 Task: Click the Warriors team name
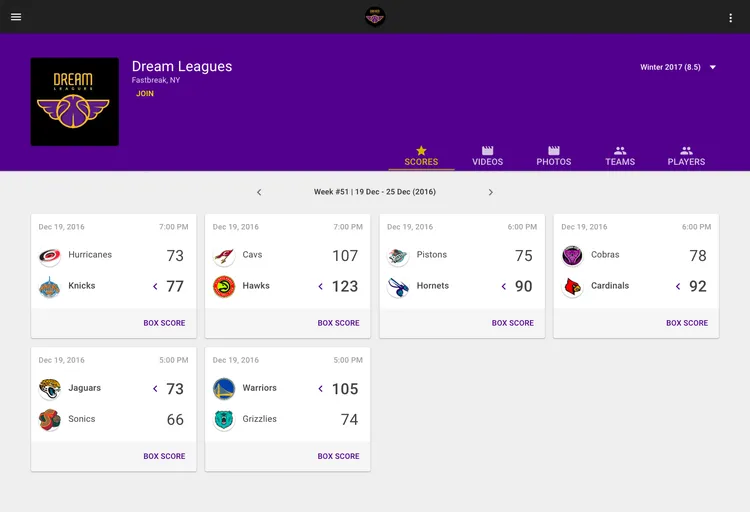click(259, 388)
